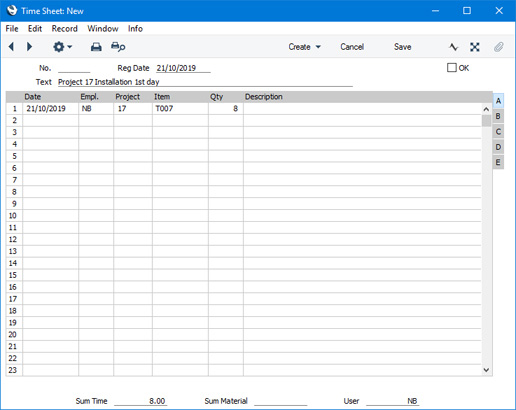This screenshot has height=410, width=516.
Task: Click the app logo in title bar
Action: [12, 10]
